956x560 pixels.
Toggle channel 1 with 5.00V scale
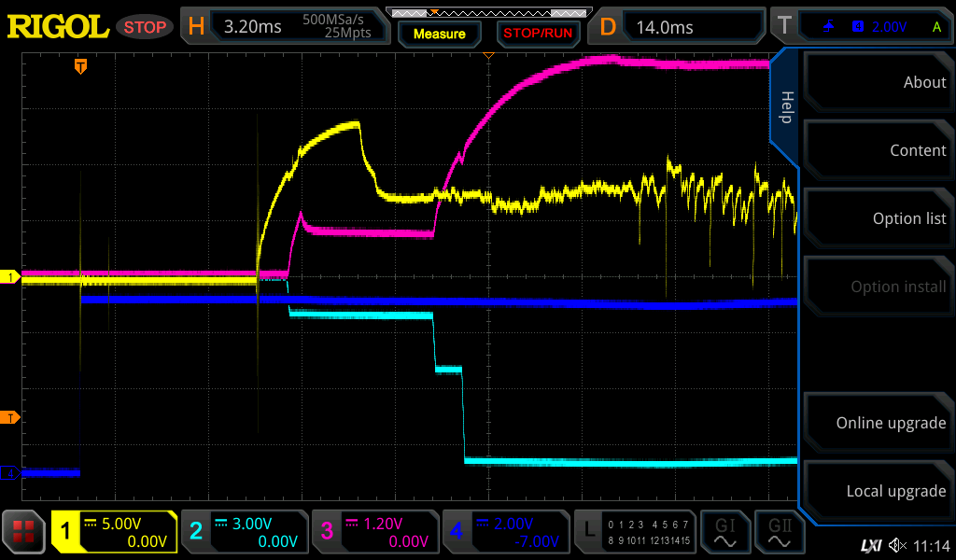115,532
